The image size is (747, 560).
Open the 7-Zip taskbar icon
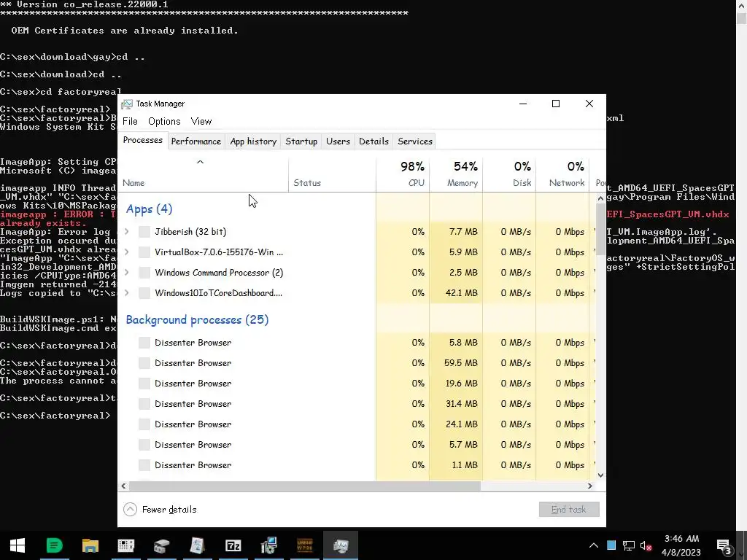pyautogui.click(x=233, y=545)
